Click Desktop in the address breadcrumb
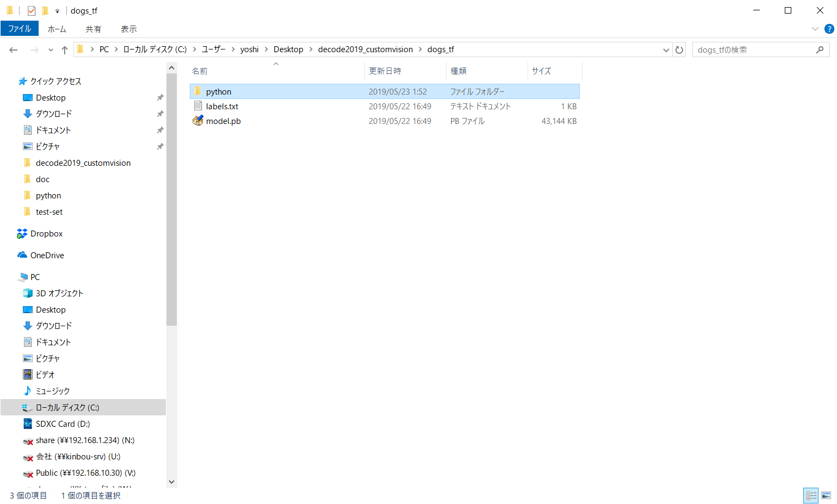The height and width of the screenshot is (504, 837). click(288, 49)
